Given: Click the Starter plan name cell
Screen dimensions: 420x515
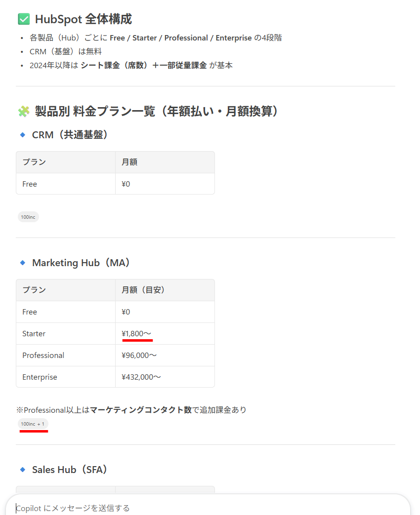Looking at the screenshot, I should [x=34, y=334].
